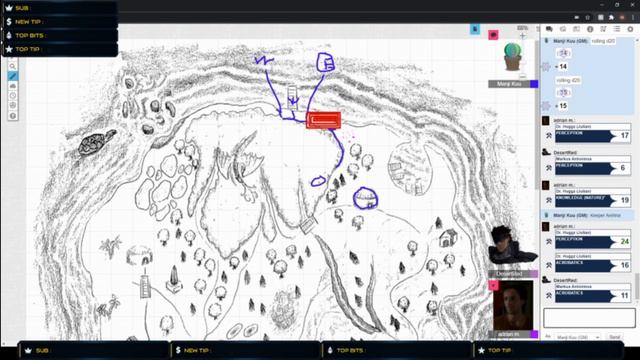Open the blue page toolbar button
This screenshot has width=640, height=360.
point(475,29)
